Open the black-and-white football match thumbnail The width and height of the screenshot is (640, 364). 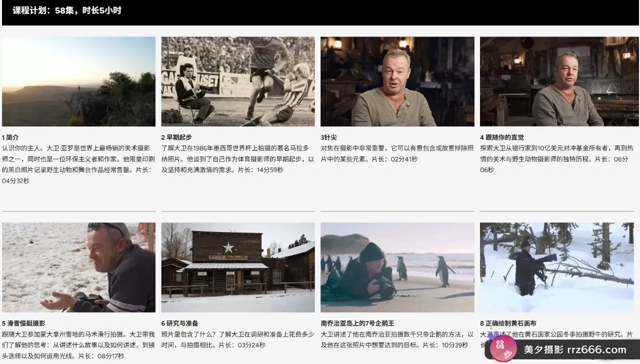coord(238,81)
